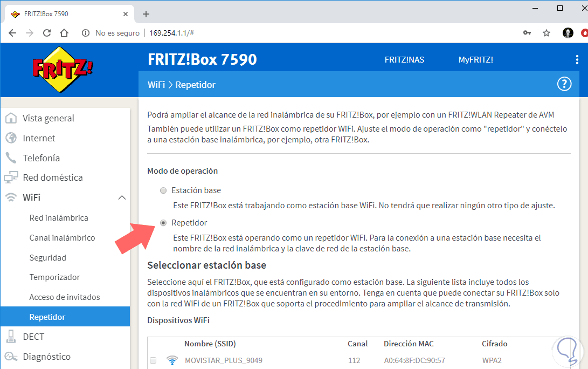This screenshot has height=369, width=588.
Task: Open Red inalámbrica submenu item
Action: tap(59, 218)
